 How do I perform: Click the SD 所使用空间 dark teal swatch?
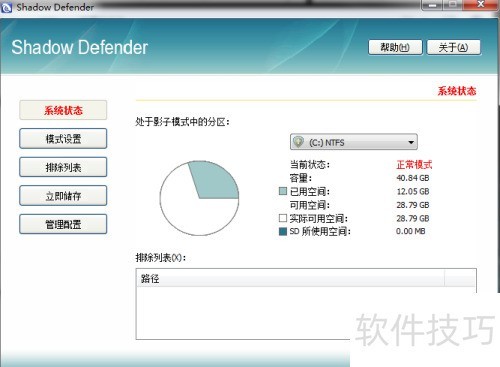coord(283,231)
